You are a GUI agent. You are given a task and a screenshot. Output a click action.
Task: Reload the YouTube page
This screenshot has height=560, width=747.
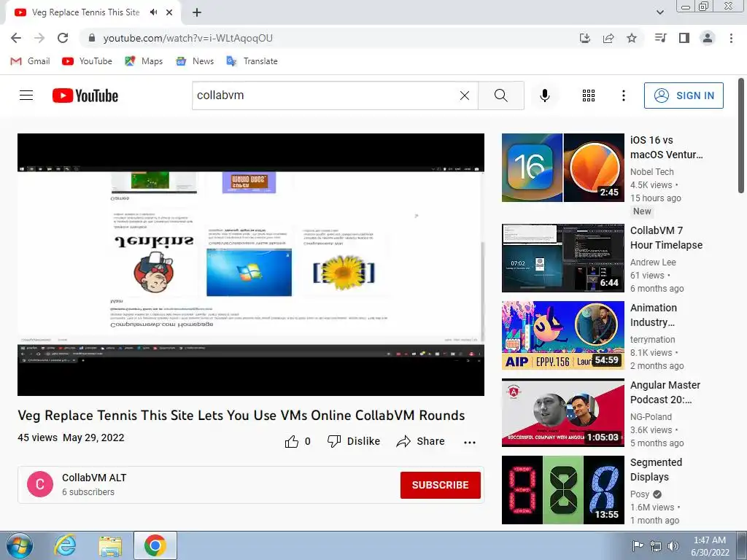63,38
